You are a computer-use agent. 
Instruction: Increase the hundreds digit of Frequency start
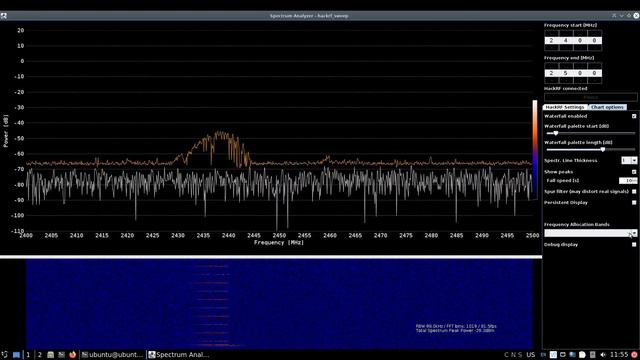566,33
